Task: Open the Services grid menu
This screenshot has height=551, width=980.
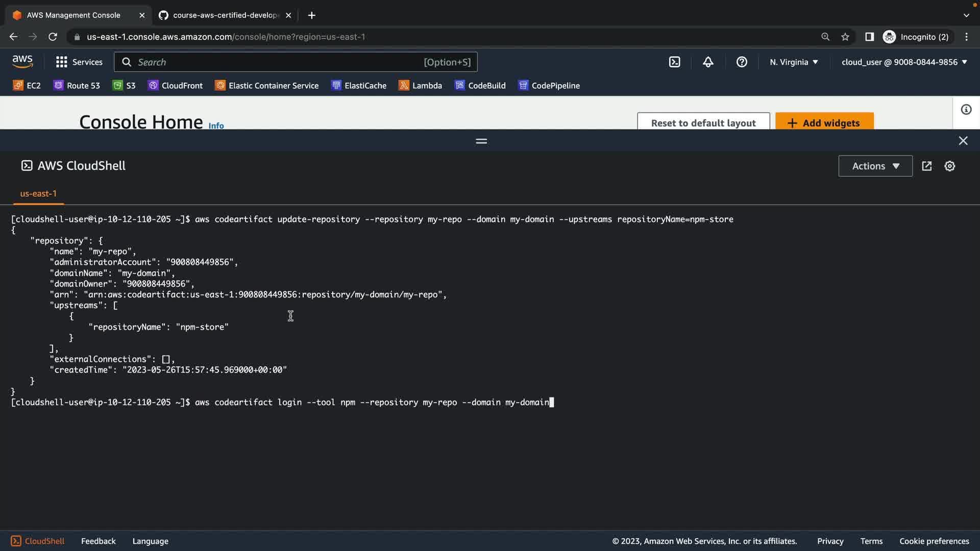Action: [x=79, y=62]
